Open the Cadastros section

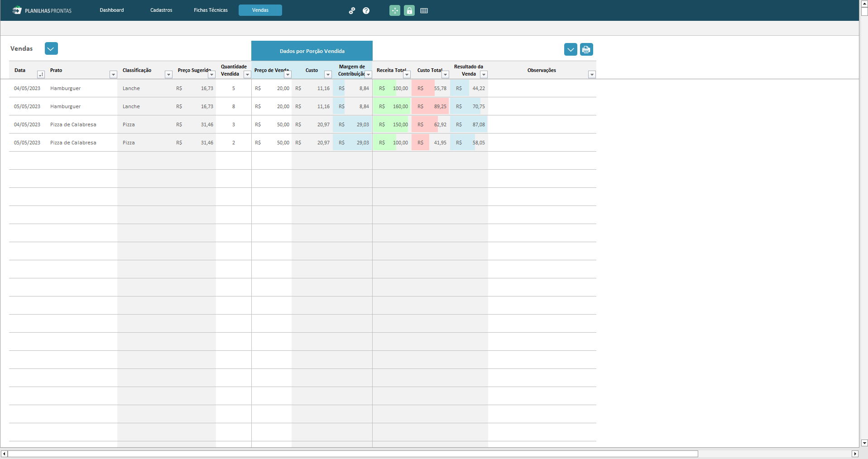[x=161, y=10]
